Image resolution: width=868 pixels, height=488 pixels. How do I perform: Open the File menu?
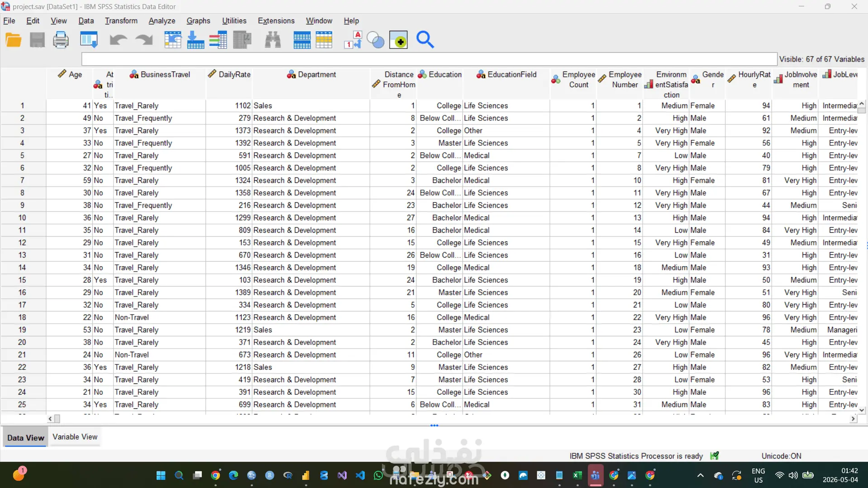click(x=9, y=21)
